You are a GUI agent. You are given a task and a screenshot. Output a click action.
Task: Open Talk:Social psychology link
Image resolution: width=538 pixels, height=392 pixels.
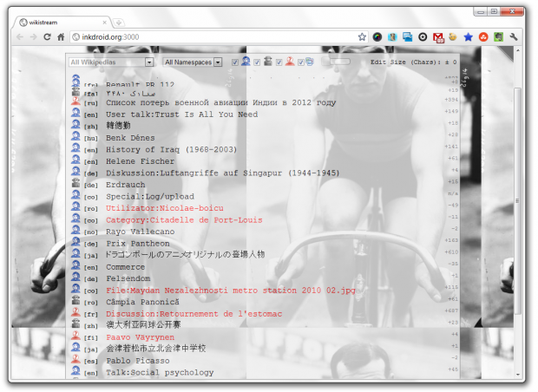(x=160, y=372)
